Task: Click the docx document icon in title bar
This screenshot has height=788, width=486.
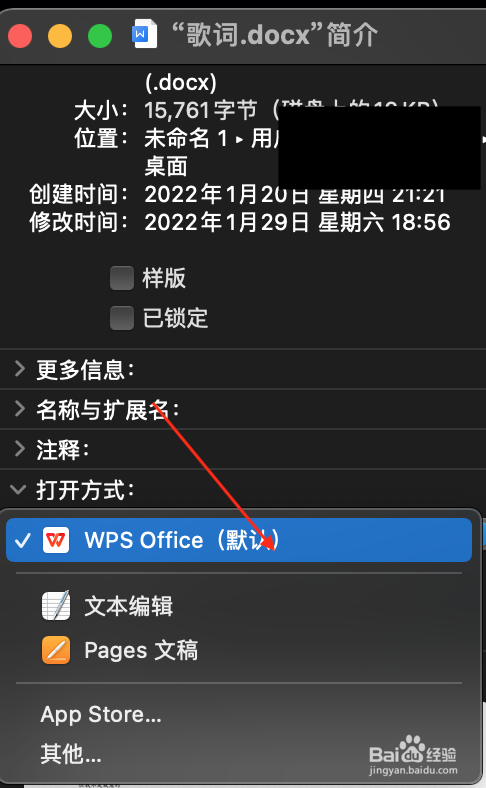Action: (x=144, y=35)
